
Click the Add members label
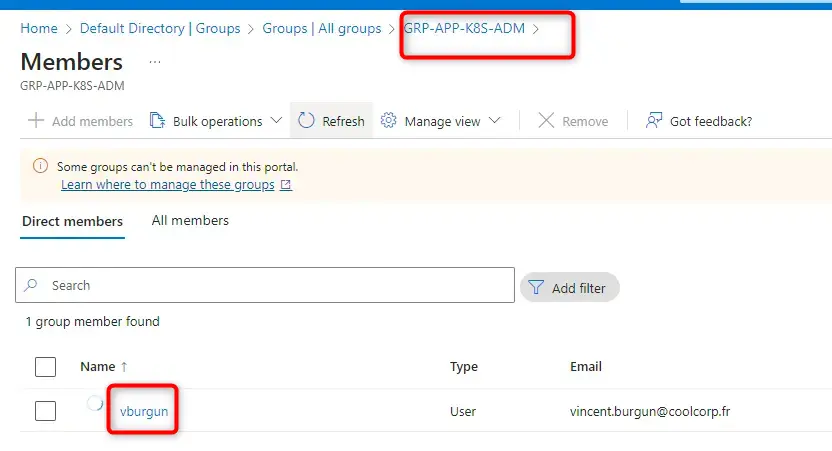[92, 122]
